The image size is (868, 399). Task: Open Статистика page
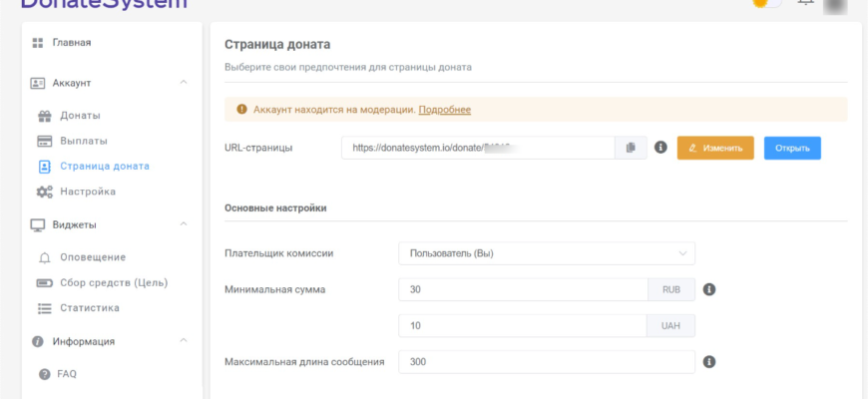(90, 308)
